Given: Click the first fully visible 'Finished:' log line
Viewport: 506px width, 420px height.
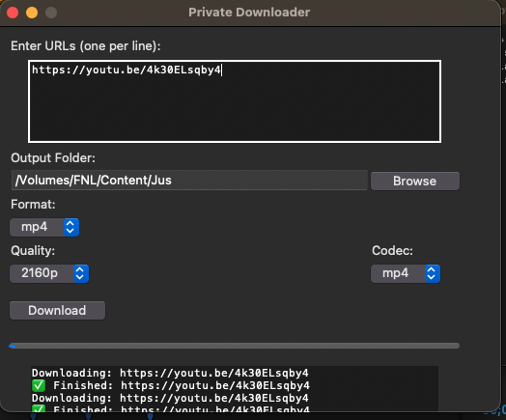Looking at the screenshot, I should click(171, 385).
